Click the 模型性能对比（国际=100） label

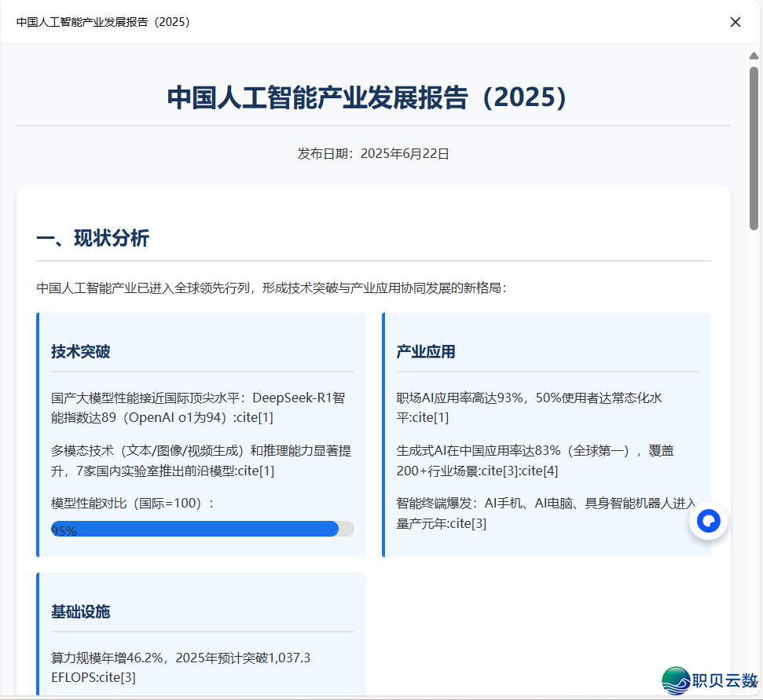133,503
